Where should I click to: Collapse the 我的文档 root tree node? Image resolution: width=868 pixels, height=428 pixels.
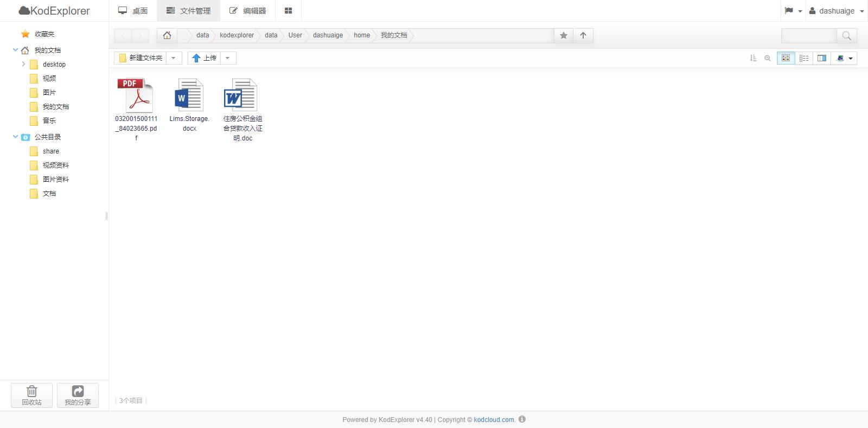15,50
